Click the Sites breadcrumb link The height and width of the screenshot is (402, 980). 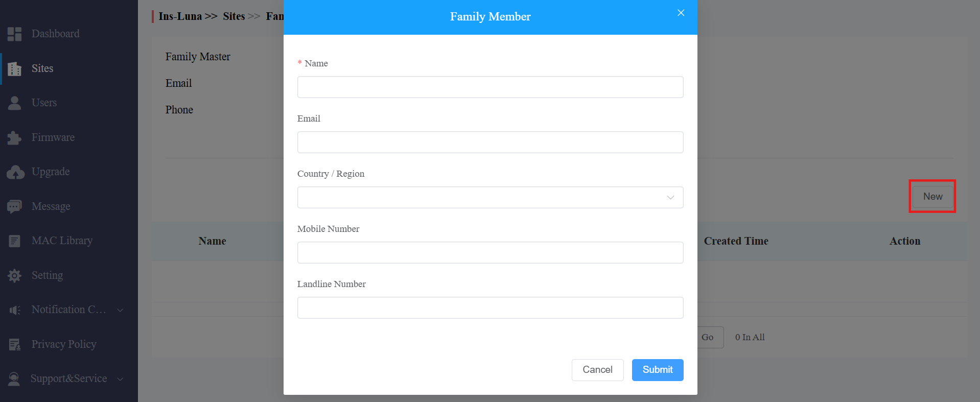pyautogui.click(x=234, y=16)
